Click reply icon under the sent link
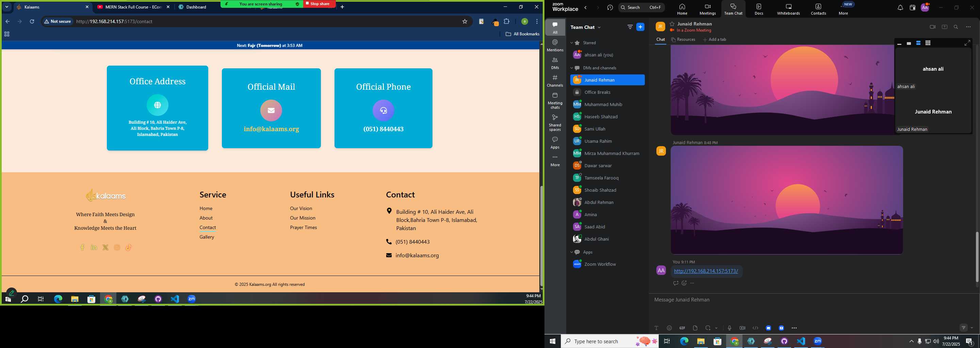Viewport: 980px width, 348px height. tap(675, 283)
